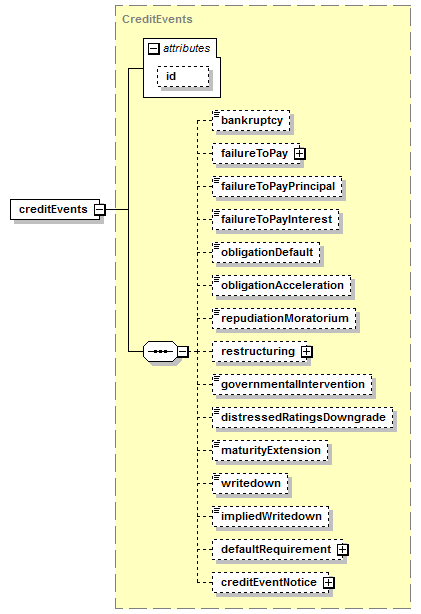Image resolution: width=421 pixels, height=614 pixels.
Task: Click the failureToPayPrincipal element
Action: [277, 186]
